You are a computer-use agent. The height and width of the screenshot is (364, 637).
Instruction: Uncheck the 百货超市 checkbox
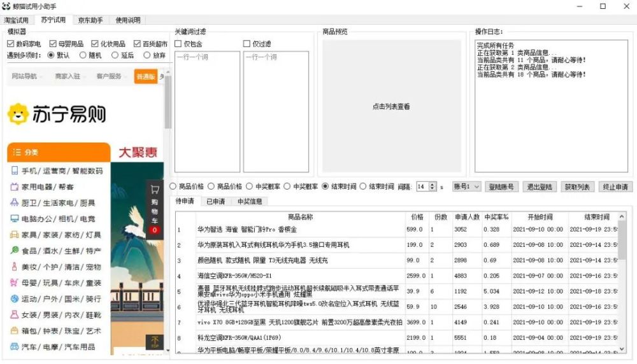tap(138, 43)
